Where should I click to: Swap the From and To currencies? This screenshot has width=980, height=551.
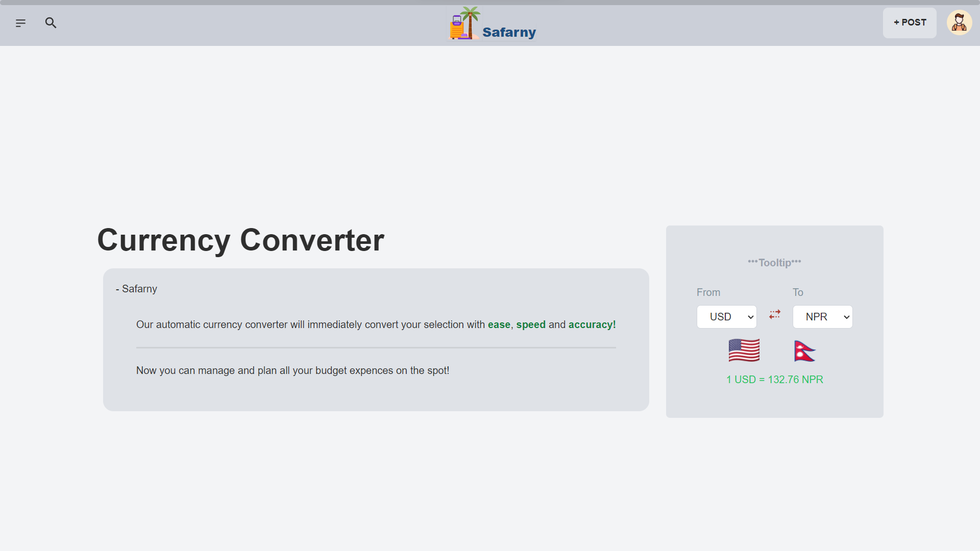pos(775,314)
